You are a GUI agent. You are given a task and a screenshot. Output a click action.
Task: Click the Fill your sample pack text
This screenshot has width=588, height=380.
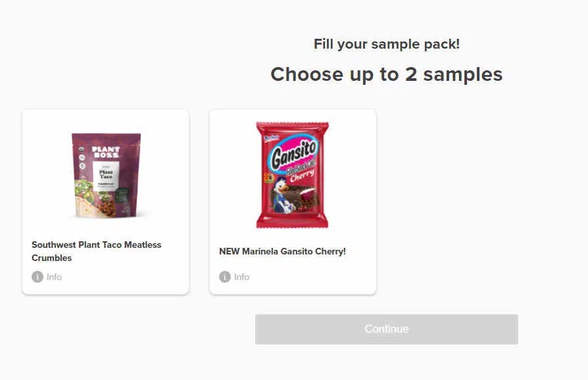pos(386,44)
